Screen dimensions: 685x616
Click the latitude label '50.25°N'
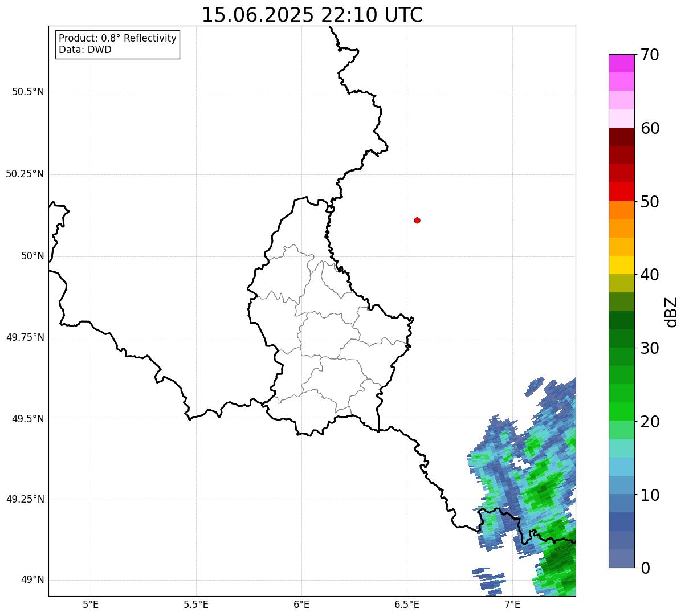pyautogui.click(x=25, y=174)
